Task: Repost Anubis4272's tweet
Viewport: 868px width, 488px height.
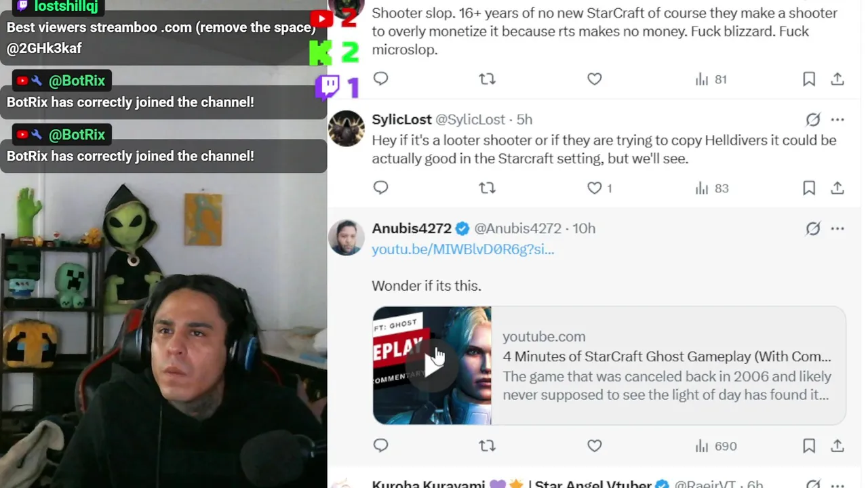Action: coord(487,445)
